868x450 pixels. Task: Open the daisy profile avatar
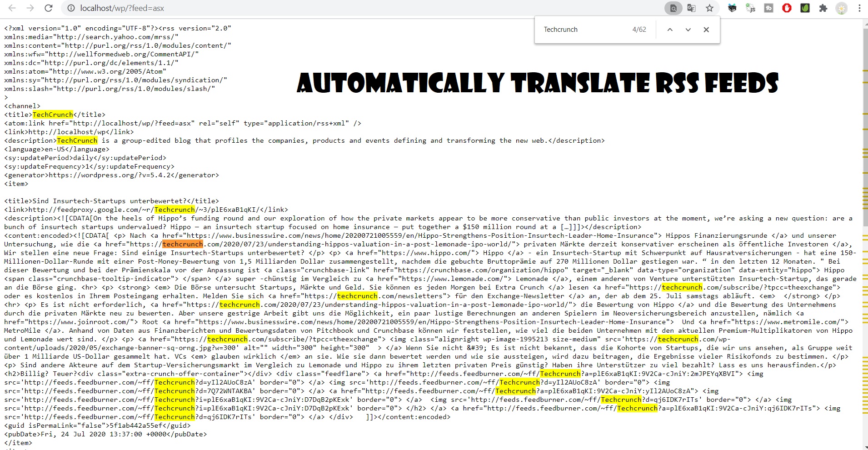click(842, 8)
